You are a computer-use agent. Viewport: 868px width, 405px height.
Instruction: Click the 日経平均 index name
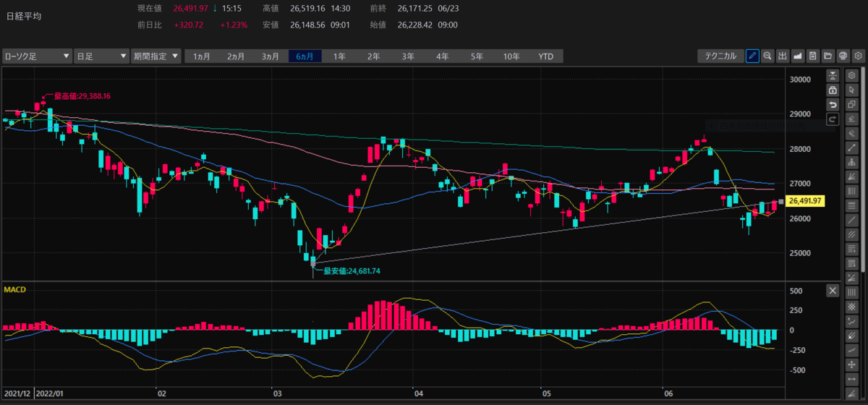[x=24, y=15]
